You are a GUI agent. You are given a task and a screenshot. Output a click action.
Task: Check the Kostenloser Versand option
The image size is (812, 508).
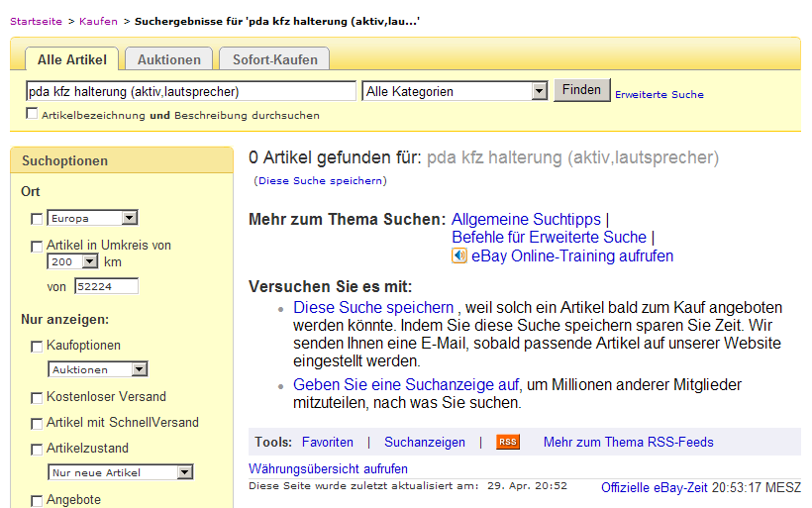[x=37, y=398]
